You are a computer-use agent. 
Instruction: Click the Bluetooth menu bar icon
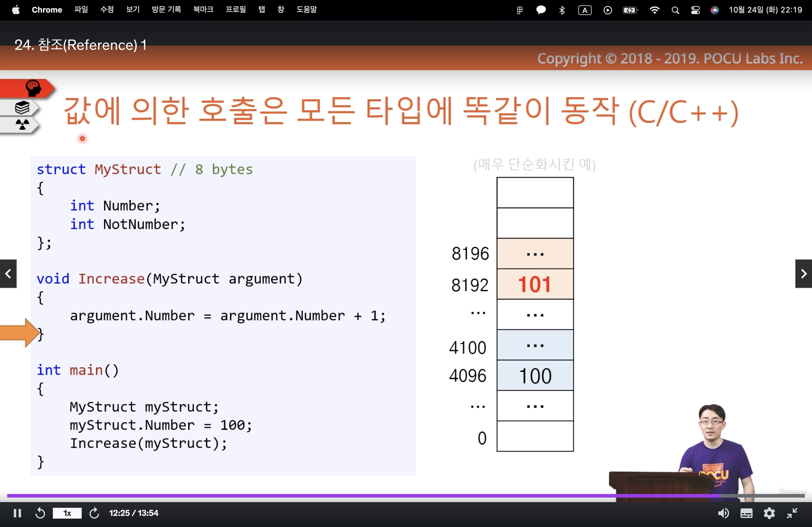pos(562,10)
